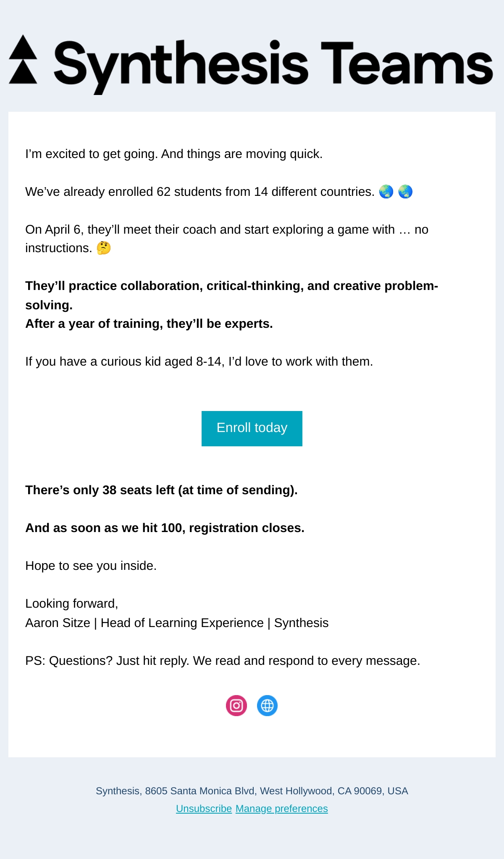504x859 pixels.
Task: Click the 'After a year of training' line
Action: (x=149, y=324)
